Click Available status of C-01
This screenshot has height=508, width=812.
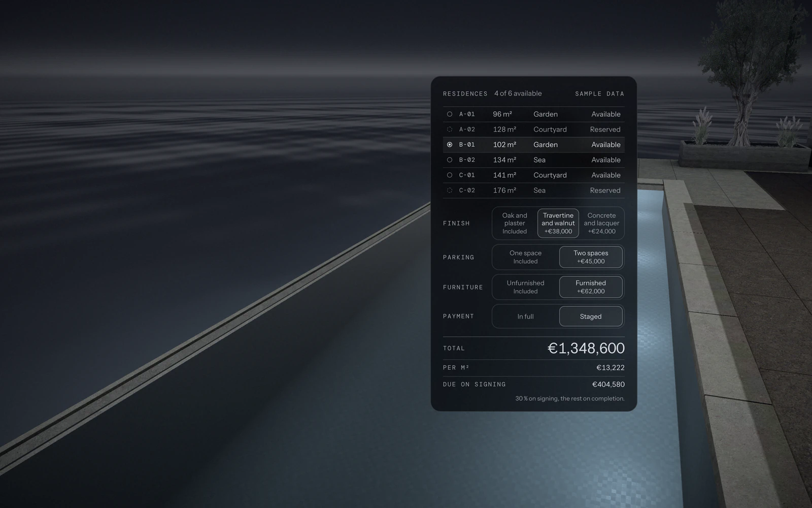click(x=606, y=175)
